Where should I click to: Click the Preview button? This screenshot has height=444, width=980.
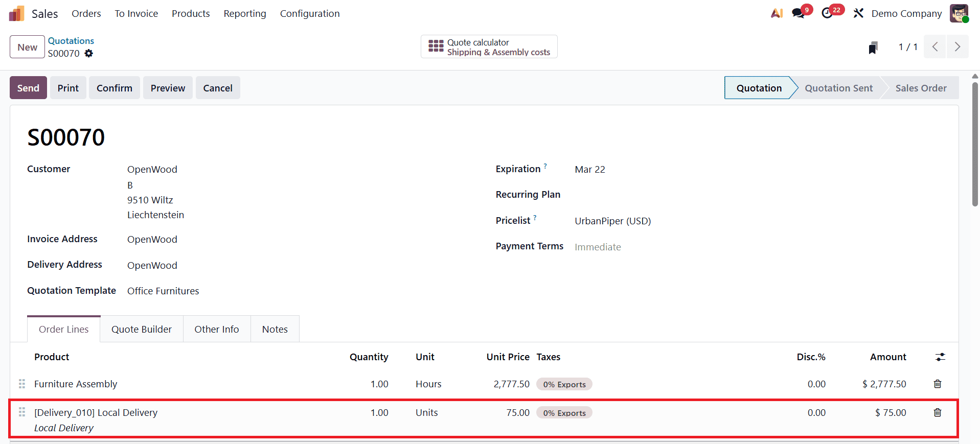coord(168,88)
